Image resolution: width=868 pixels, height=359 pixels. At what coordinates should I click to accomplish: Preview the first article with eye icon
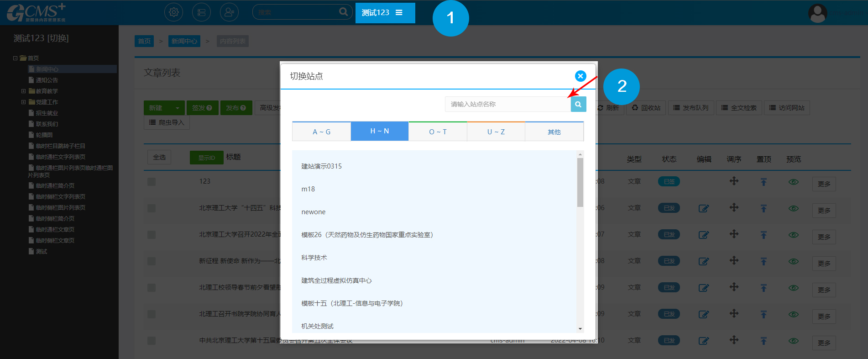tap(794, 182)
